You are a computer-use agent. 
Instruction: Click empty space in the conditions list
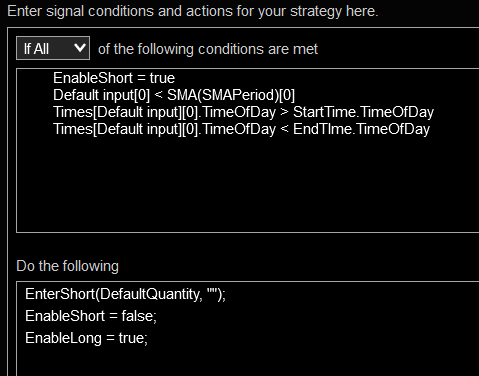pyautogui.click(x=247, y=183)
